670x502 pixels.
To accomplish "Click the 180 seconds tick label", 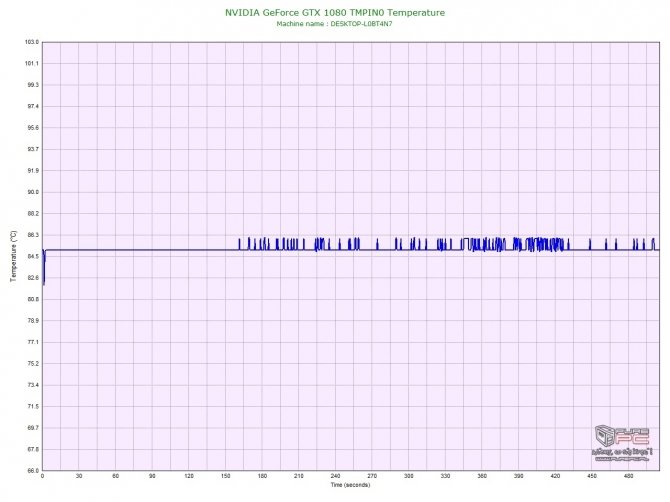I will tap(262, 476).
